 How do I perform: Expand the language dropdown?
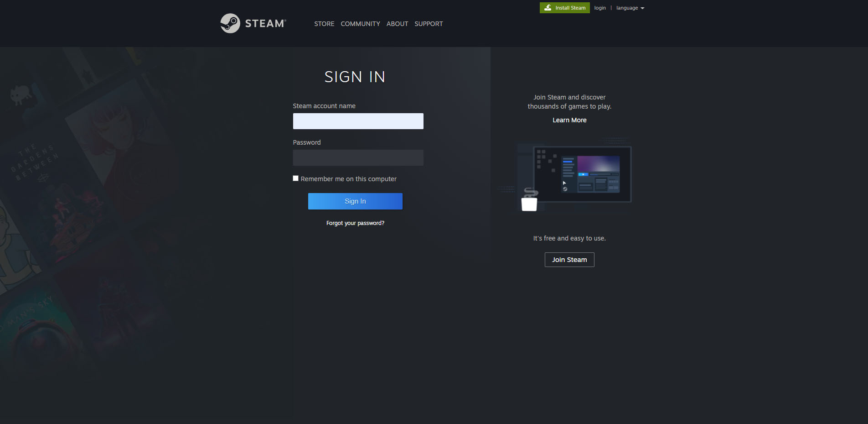[630, 8]
